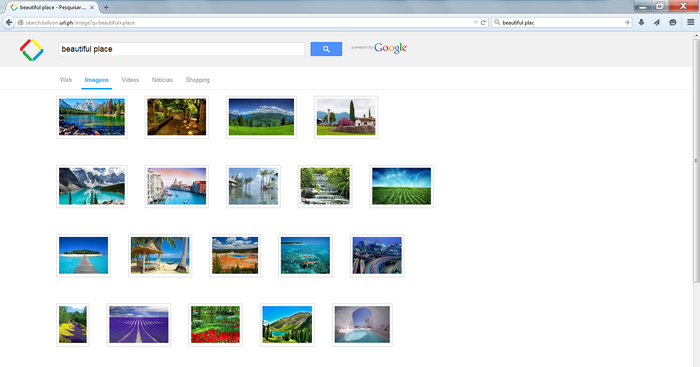700x367 pixels.
Task: Open the purple lavender field thumbnail
Action: (139, 325)
